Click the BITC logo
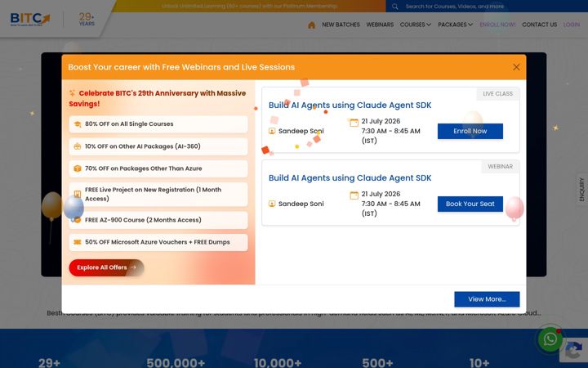The width and height of the screenshot is (588, 368). [29, 19]
